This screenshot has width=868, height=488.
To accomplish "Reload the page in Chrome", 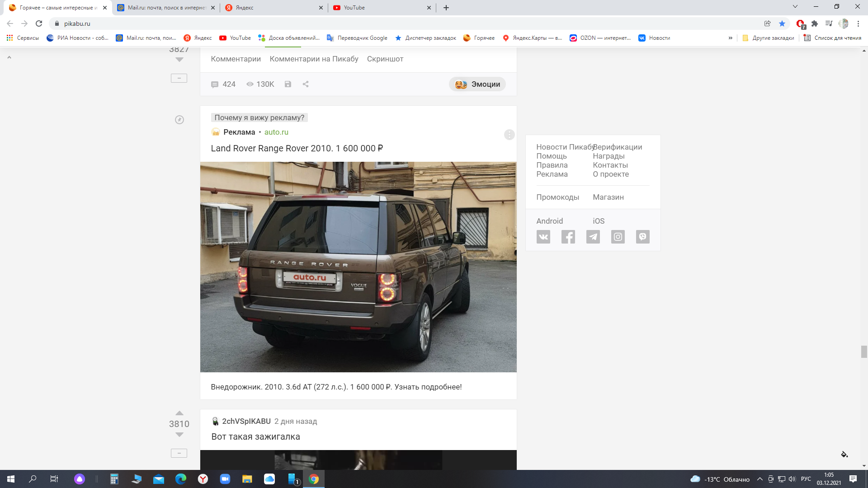I will tap(39, 23).
